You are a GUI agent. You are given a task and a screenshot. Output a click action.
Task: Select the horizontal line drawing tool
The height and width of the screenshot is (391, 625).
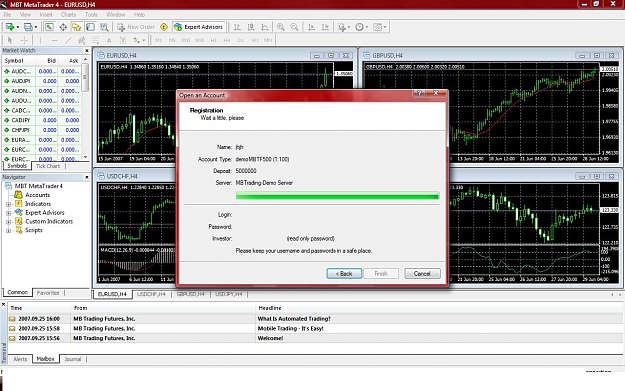point(55,40)
